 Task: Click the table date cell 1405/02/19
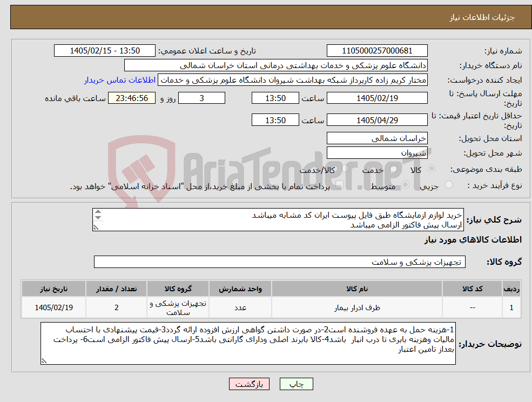[x=53, y=307]
